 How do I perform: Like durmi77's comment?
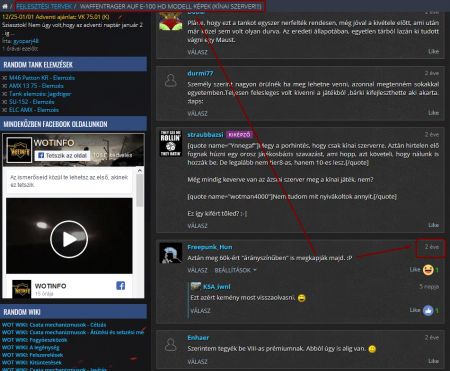pyautogui.click(x=433, y=113)
